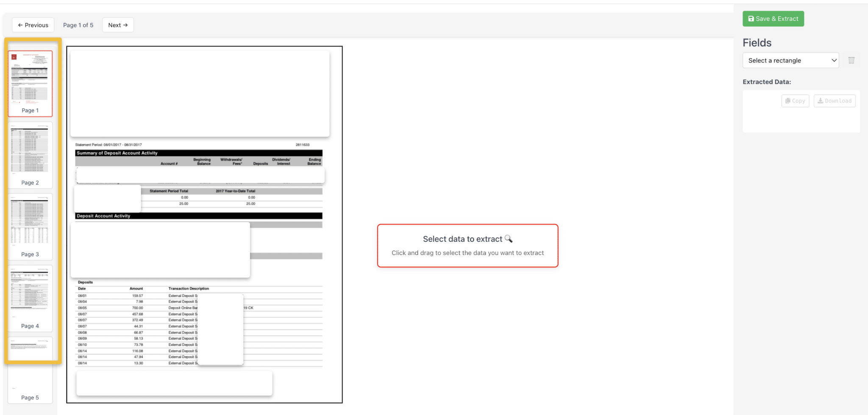Click the Statement Period date text
868x415 pixels.
coord(108,145)
